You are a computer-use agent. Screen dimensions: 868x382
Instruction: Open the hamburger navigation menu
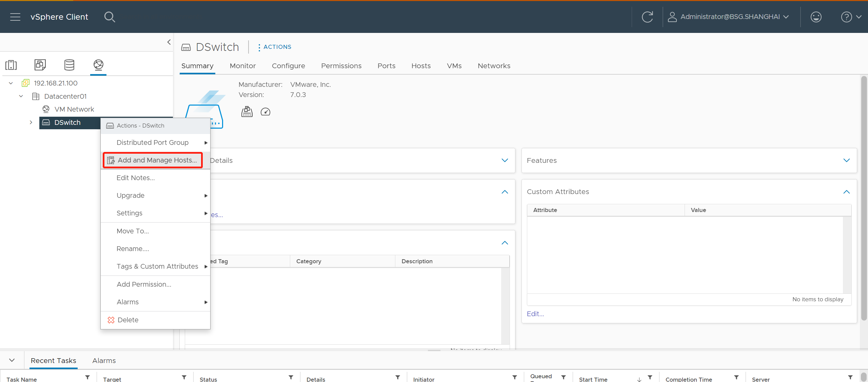(x=15, y=17)
